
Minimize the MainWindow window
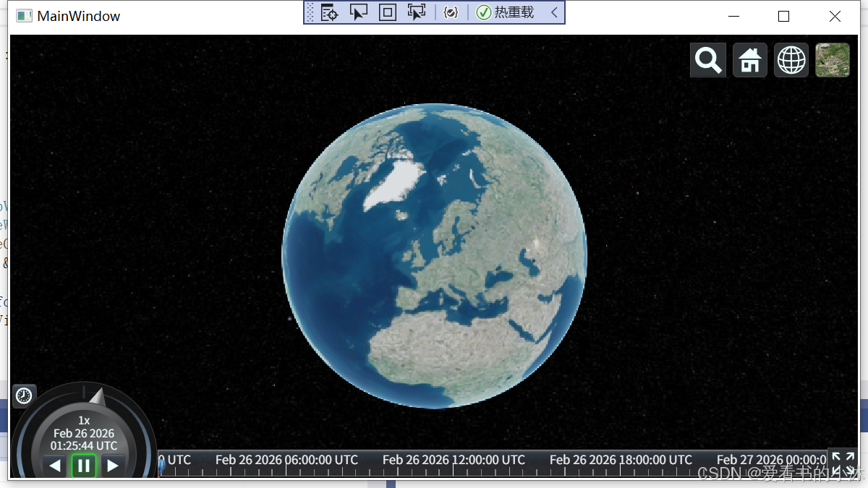733,16
